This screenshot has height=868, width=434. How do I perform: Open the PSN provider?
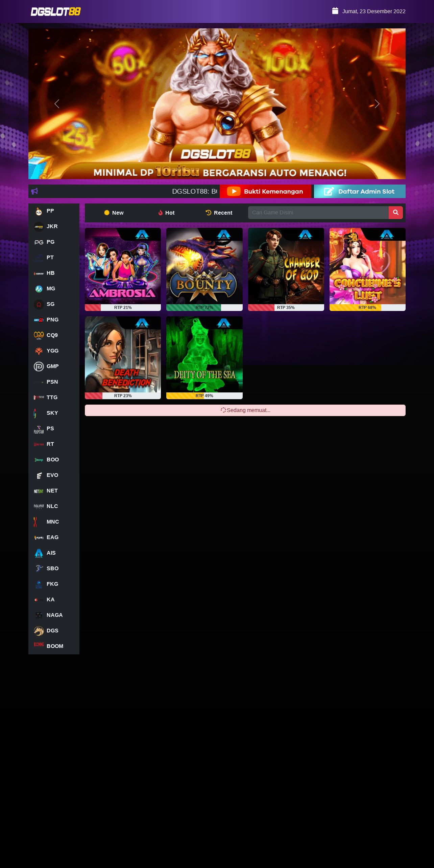pos(54,382)
